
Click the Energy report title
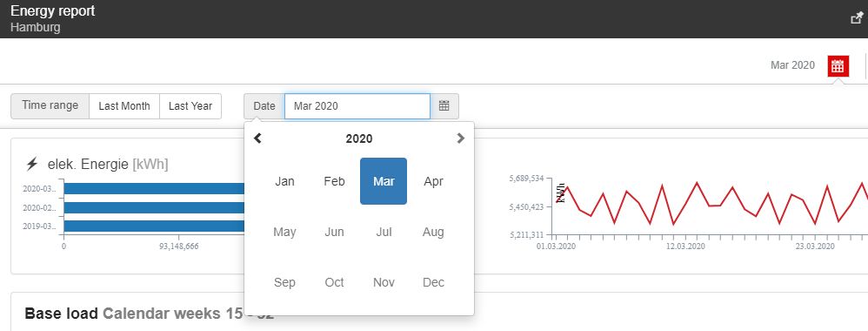(x=52, y=10)
